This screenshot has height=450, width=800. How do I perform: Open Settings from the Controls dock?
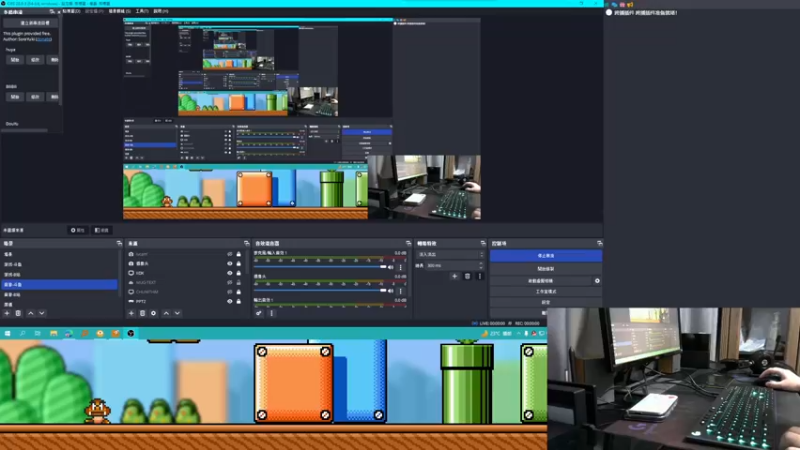pos(546,302)
